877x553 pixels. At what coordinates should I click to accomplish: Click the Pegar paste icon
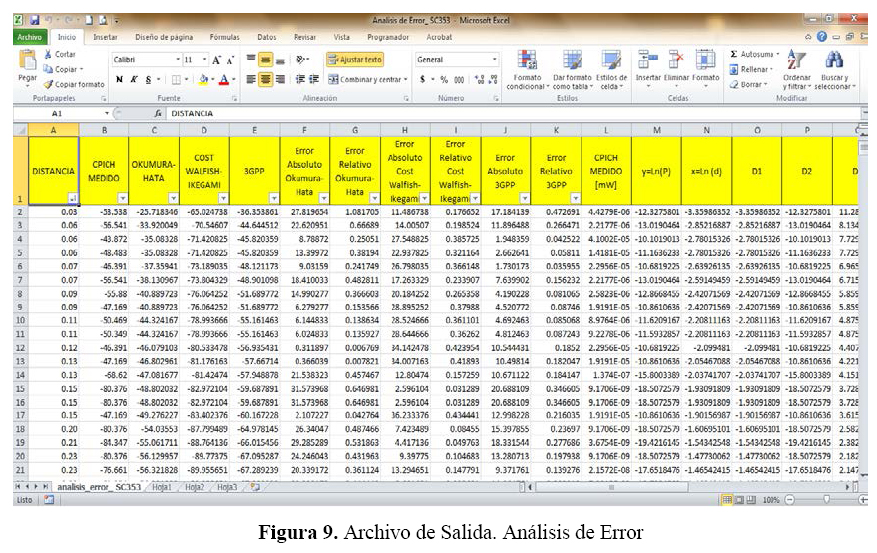pyautogui.click(x=27, y=64)
